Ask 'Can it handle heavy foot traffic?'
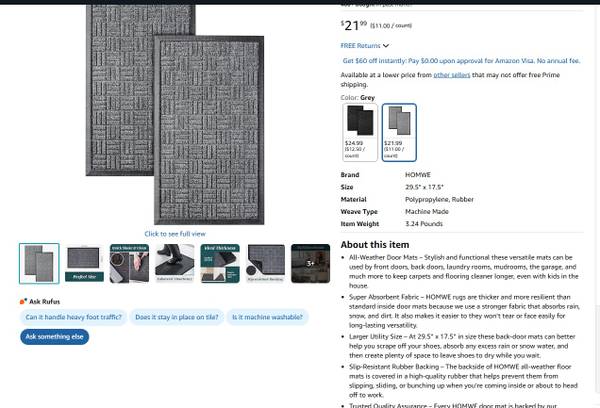This screenshot has height=408, width=600. point(73,317)
